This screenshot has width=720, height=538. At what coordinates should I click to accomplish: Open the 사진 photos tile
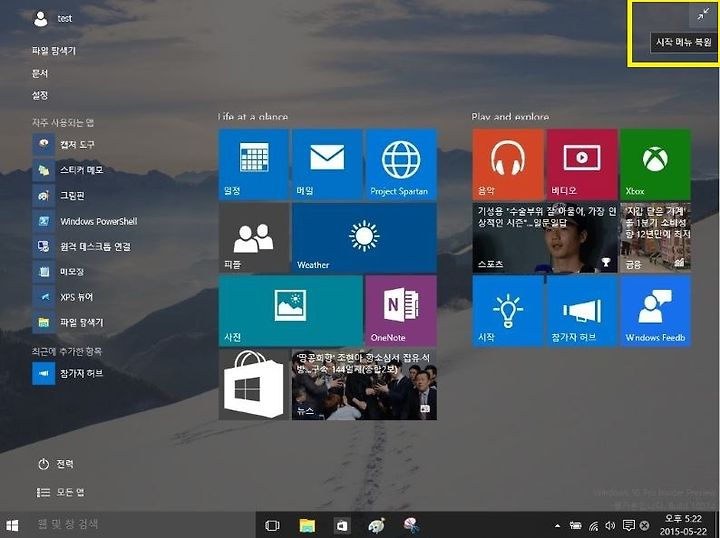point(291,311)
